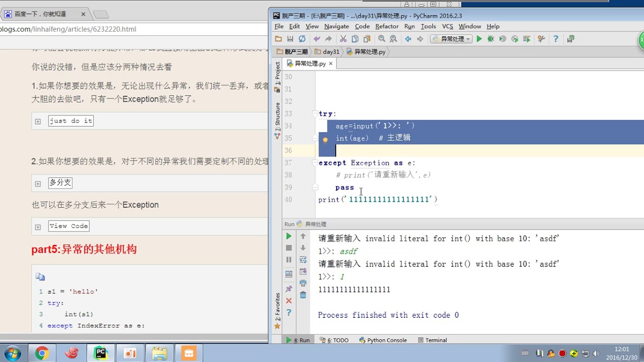
Task: Click the day31 breadcrumb folder
Action: click(x=327, y=52)
